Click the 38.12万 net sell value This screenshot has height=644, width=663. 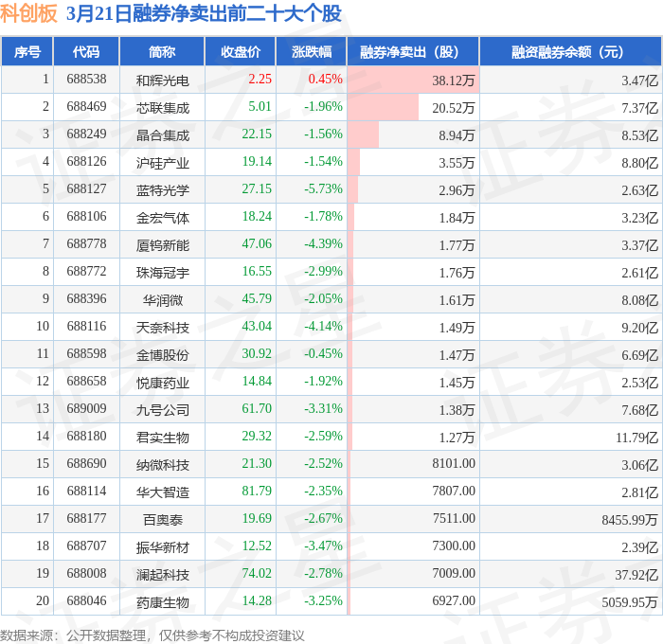coord(454,80)
